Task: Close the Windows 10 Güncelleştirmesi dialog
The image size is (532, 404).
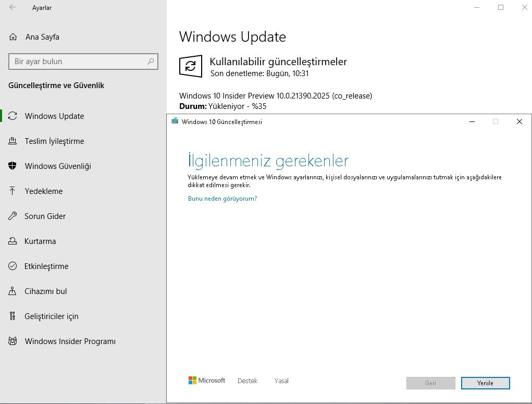Action: point(519,121)
